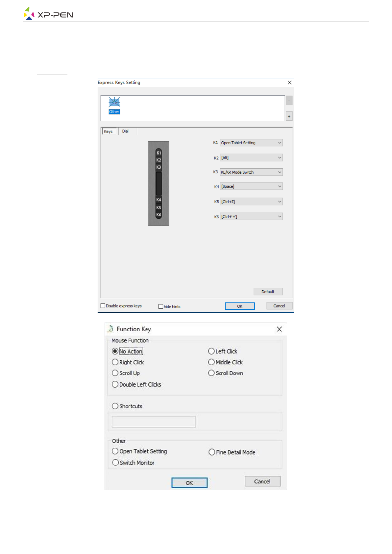Click the K2 key on tablet diagram
Screen dimensions: 392x554
(x=159, y=160)
